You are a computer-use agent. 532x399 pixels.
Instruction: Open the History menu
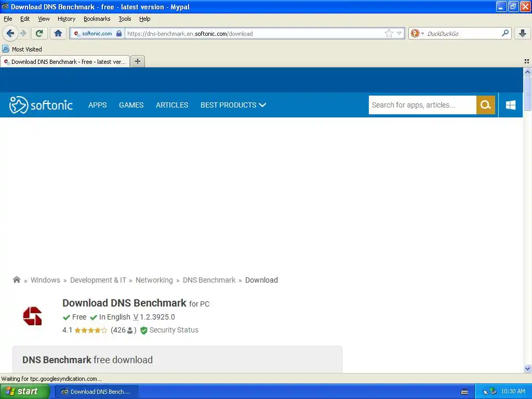66,19
